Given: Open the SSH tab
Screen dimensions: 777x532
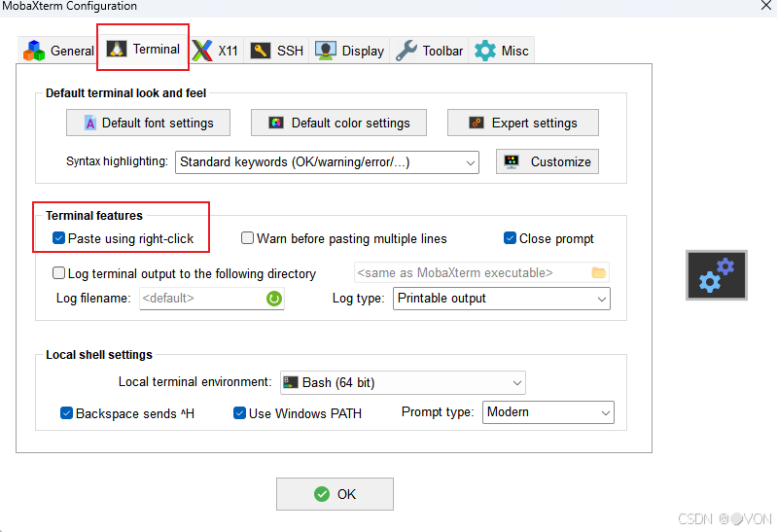Looking at the screenshot, I should coord(276,51).
